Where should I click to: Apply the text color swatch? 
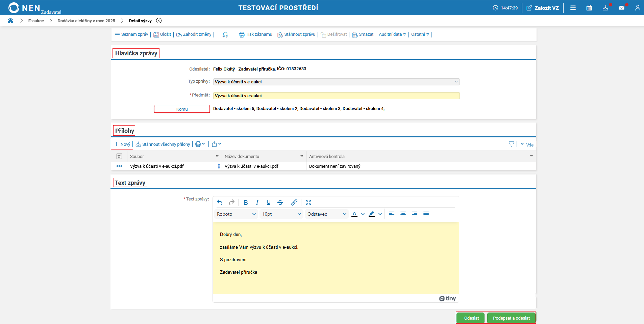coord(354,214)
